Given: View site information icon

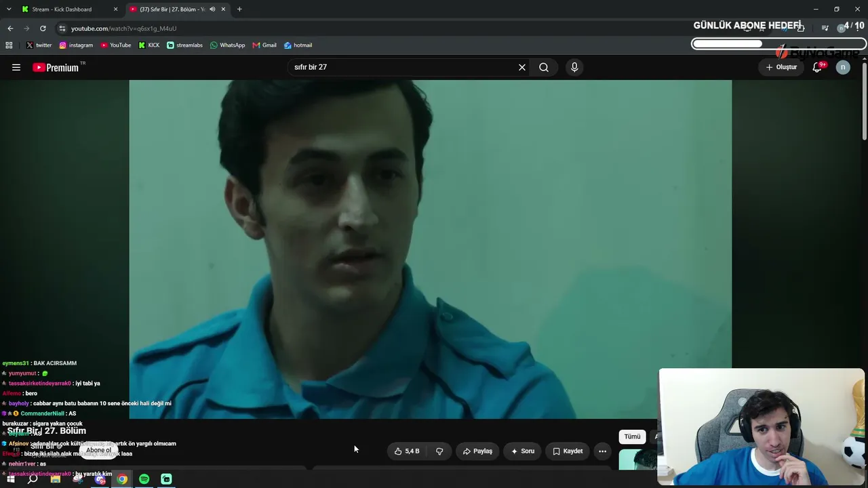Looking at the screenshot, I should coord(62,28).
